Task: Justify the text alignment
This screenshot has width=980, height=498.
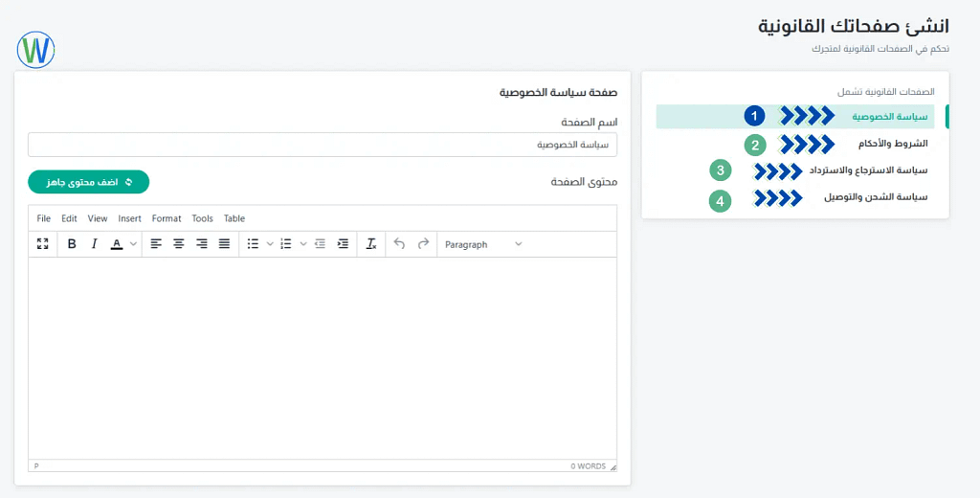Action: pos(224,244)
